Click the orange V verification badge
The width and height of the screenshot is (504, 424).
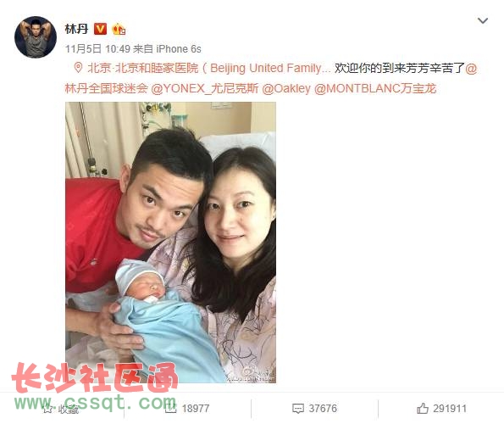(x=100, y=29)
